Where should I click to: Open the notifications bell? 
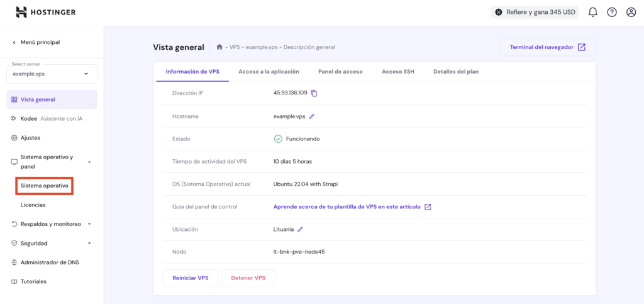click(x=592, y=12)
